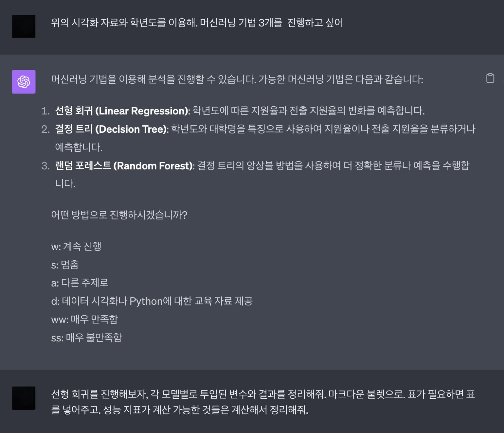
Task: Click the 'a: 다른 주제로' option line
Action: coord(80,283)
